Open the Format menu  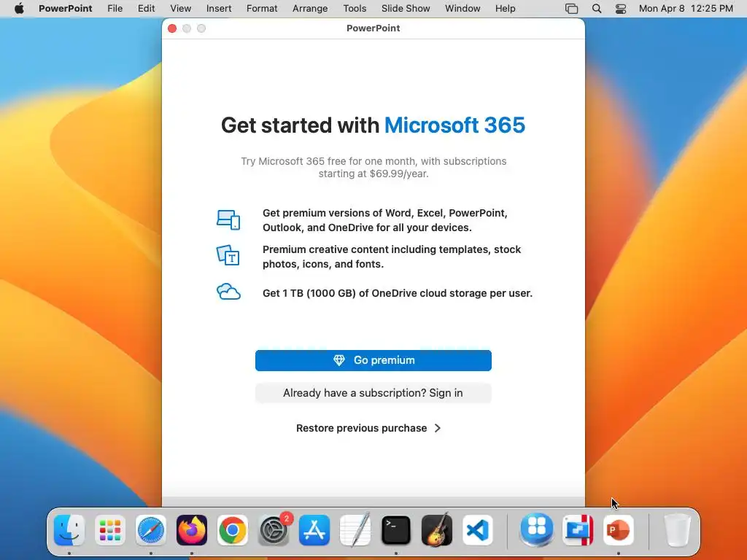(x=262, y=9)
